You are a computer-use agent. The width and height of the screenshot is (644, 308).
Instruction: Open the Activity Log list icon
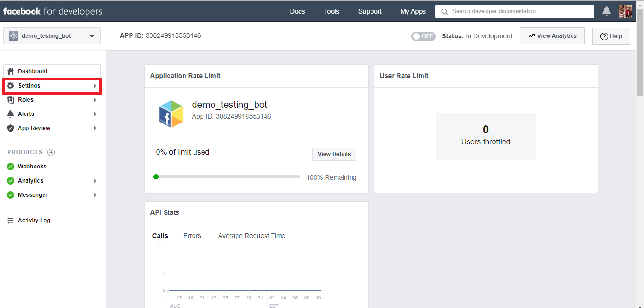[11, 220]
